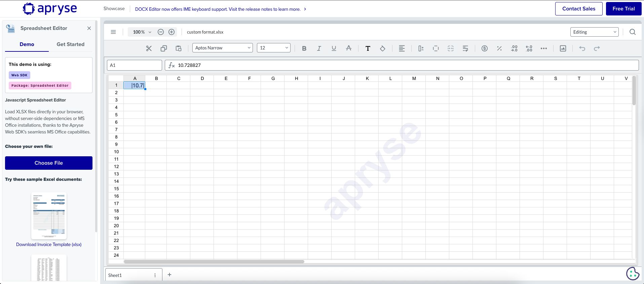Apply percent format to cell
The width and height of the screenshot is (644, 284).
point(499,48)
